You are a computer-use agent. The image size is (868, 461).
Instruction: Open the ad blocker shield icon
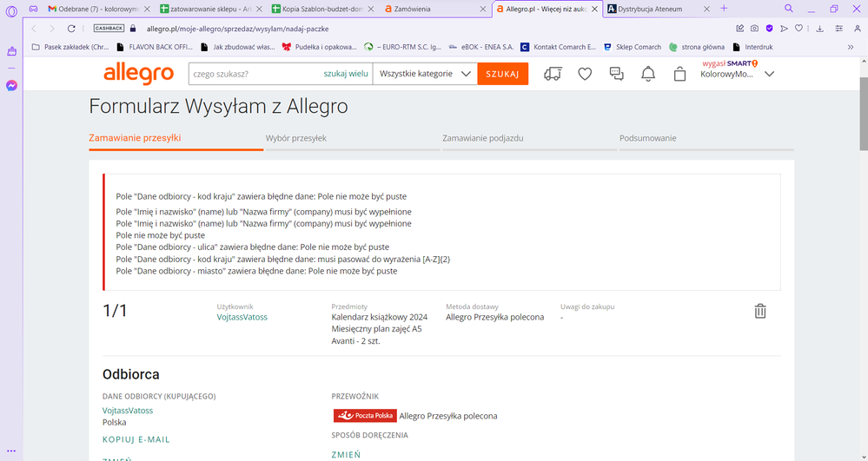(x=770, y=29)
